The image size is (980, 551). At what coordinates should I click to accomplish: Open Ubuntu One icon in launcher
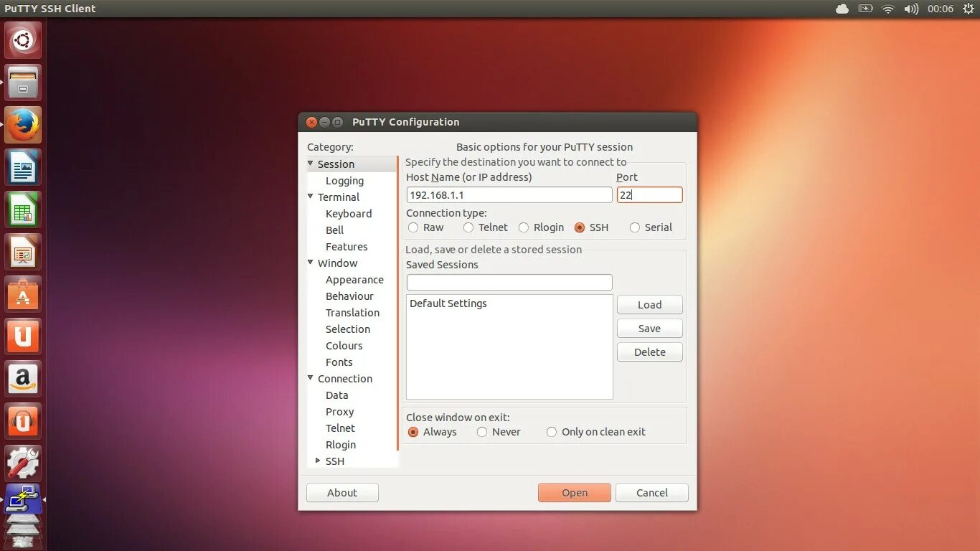[x=23, y=336]
